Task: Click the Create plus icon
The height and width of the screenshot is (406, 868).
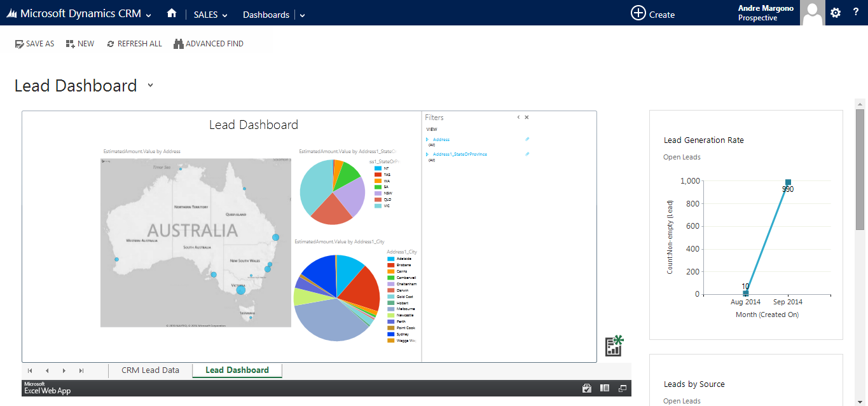Action: pyautogui.click(x=638, y=13)
